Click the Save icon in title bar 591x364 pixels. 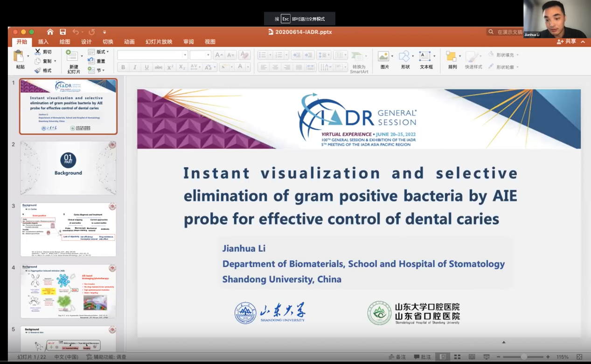pos(63,32)
